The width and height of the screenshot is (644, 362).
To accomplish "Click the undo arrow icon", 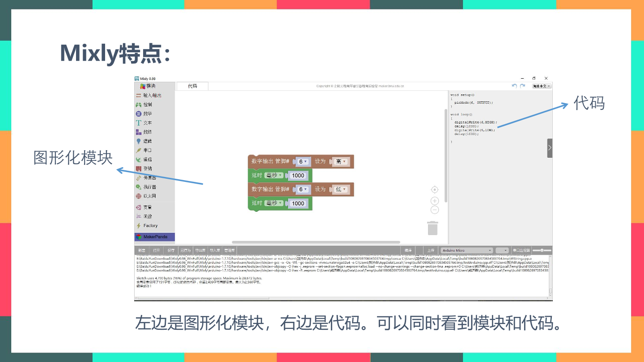I will point(514,86).
